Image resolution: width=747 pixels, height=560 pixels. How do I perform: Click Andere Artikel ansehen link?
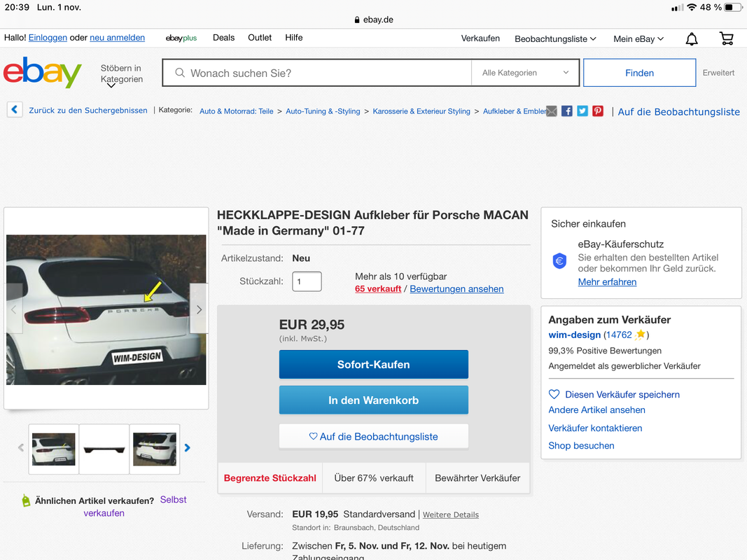(x=596, y=410)
